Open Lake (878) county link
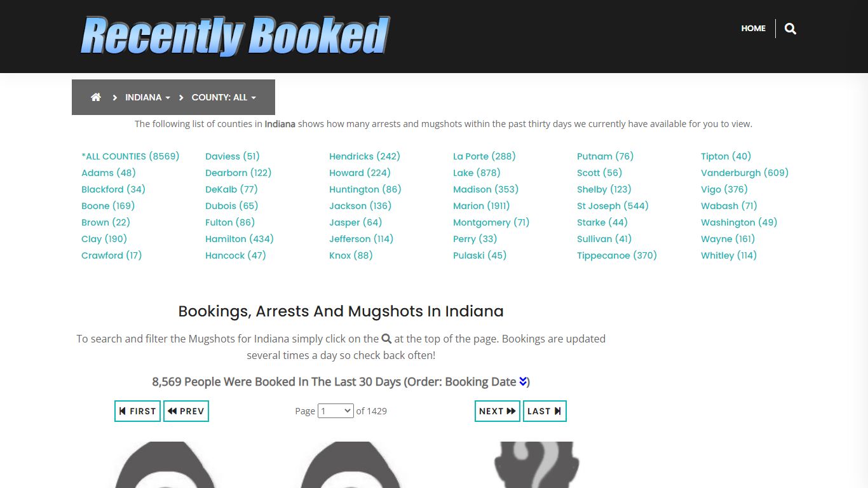Screen dimensions: 868x488 (477, 173)
